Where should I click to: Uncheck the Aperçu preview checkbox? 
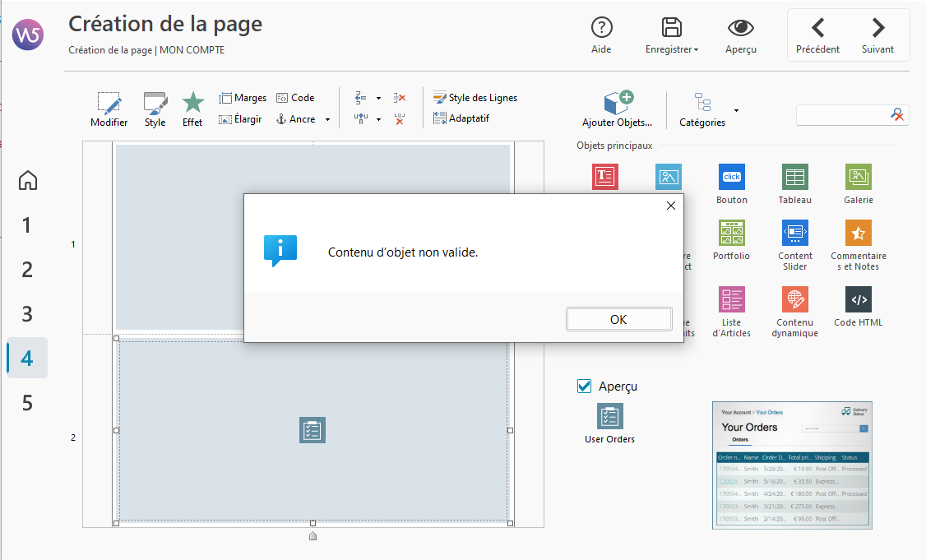pos(585,386)
